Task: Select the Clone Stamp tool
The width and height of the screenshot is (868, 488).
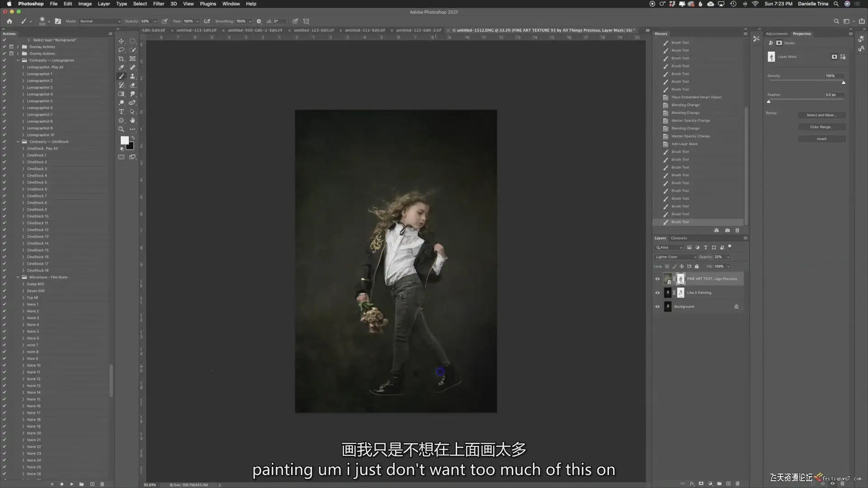Action: point(132,76)
